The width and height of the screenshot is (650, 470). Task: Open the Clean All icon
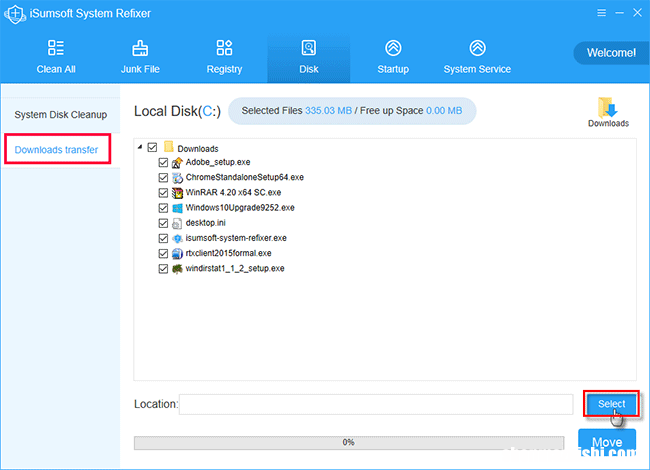[56, 48]
